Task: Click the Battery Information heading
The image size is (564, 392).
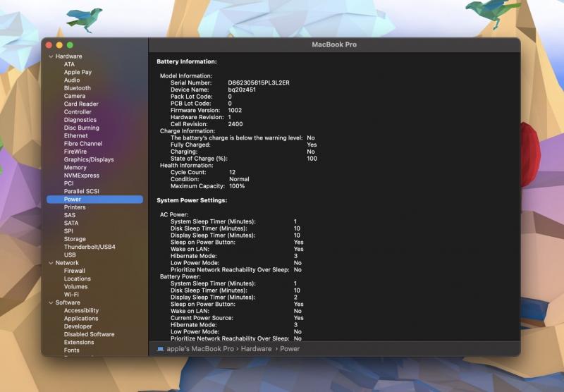Action: 187,61
